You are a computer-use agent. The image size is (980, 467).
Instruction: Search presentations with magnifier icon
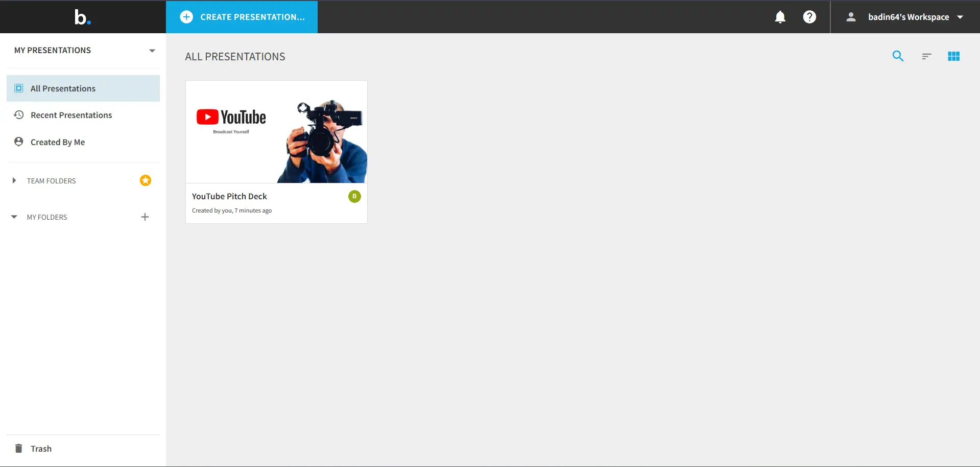point(898,56)
